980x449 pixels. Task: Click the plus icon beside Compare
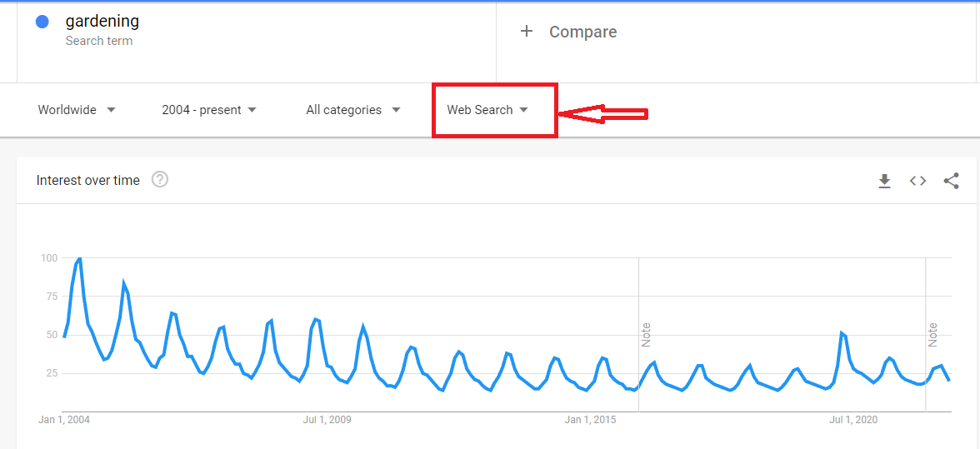point(526,32)
